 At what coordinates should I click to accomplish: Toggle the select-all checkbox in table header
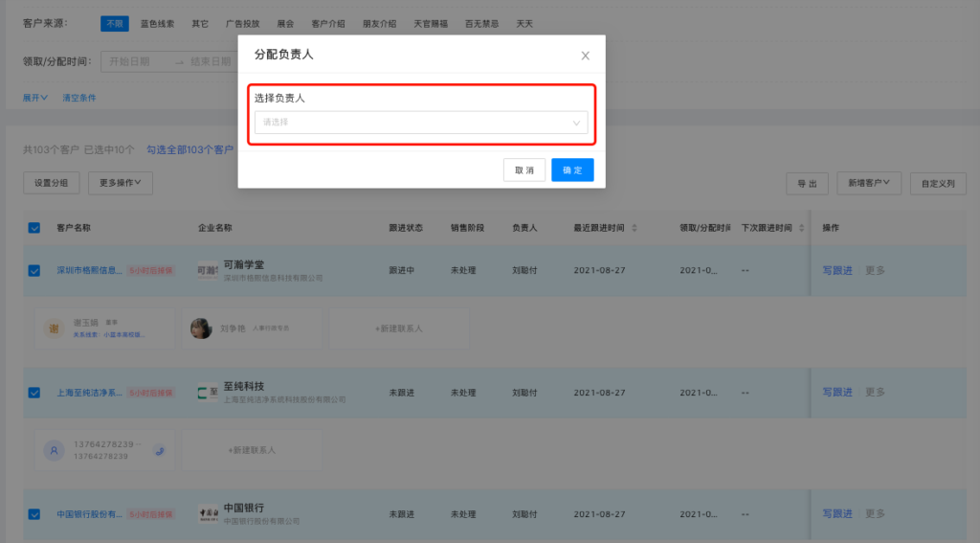(x=34, y=228)
